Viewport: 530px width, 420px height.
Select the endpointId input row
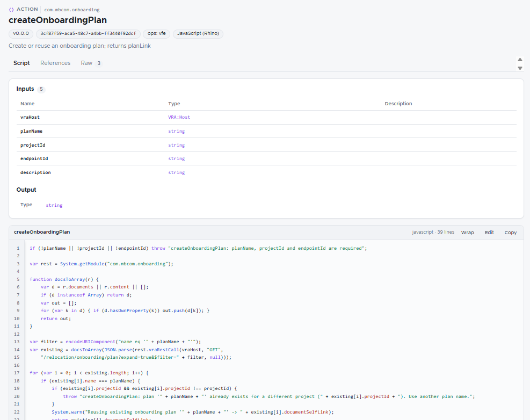pos(266,158)
